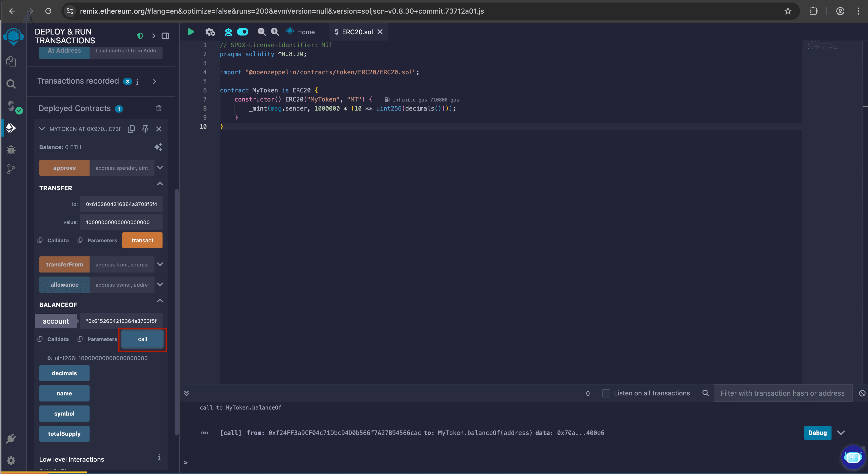
Task: Remove the MyToken deployed contract
Action: [x=159, y=129]
